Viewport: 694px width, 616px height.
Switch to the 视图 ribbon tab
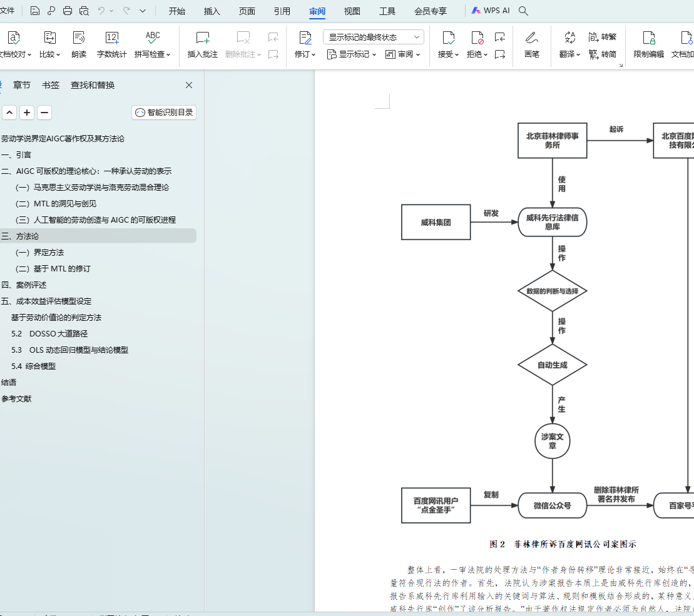[x=352, y=11]
